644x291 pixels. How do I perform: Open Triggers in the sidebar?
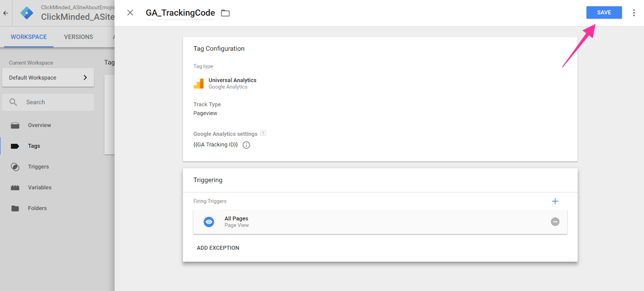click(x=38, y=167)
